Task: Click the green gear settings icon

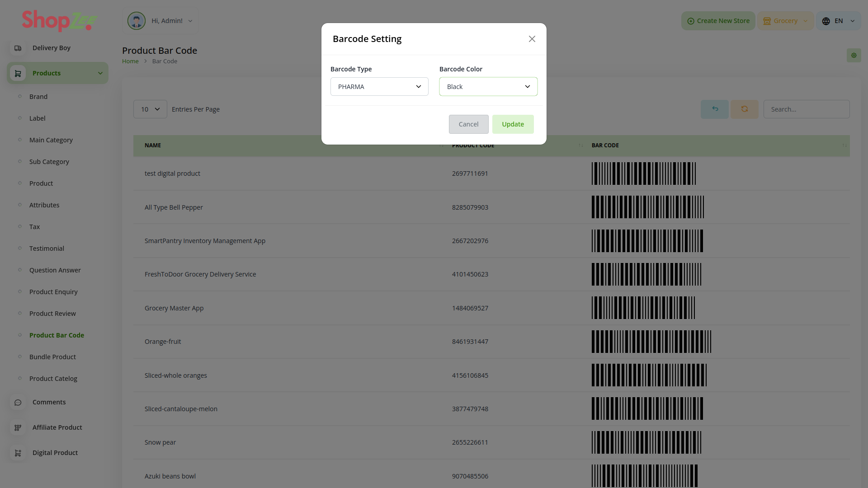Action: (x=854, y=56)
